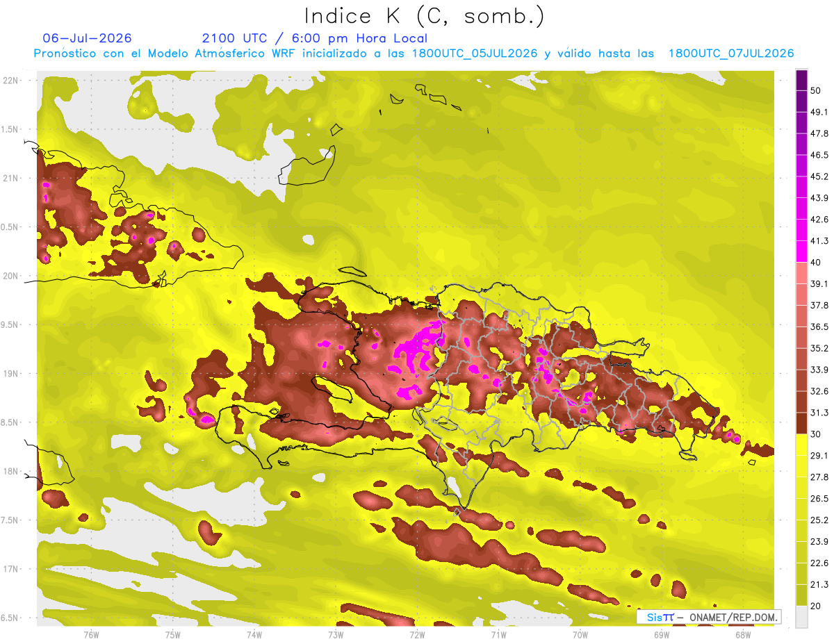The image size is (834, 644).
Task: Click legend swatch between 35.2 and 36.5
Action: 801,337
